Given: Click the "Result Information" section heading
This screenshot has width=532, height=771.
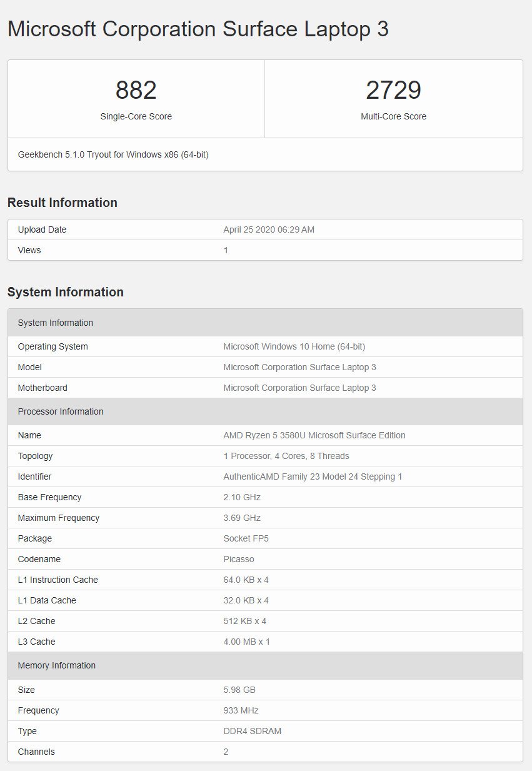Looking at the screenshot, I should click(x=63, y=203).
